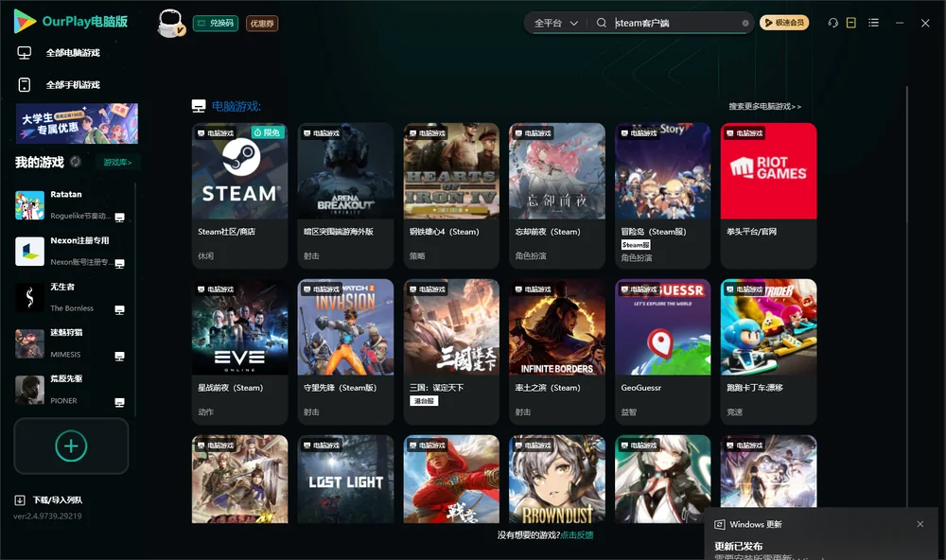Open 三国：谋定天下 game card
Image resolution: width=946 pixels, height=560 pixels.
(x=451, y=352)
